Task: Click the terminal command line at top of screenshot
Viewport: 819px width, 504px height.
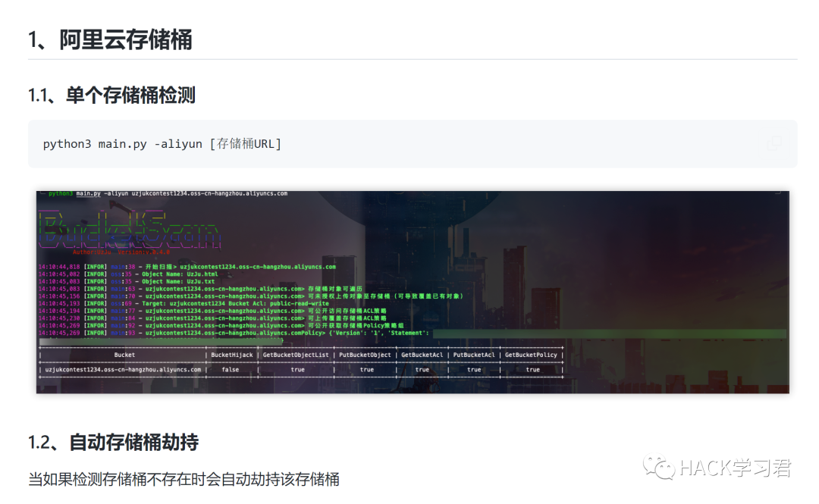Action: pos(168,193)
